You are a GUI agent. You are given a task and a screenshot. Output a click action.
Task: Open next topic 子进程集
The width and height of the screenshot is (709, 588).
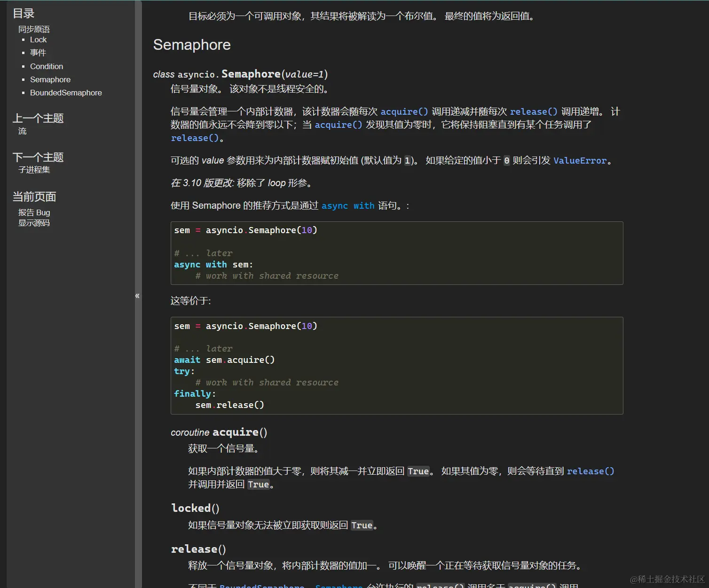point(34,170)
